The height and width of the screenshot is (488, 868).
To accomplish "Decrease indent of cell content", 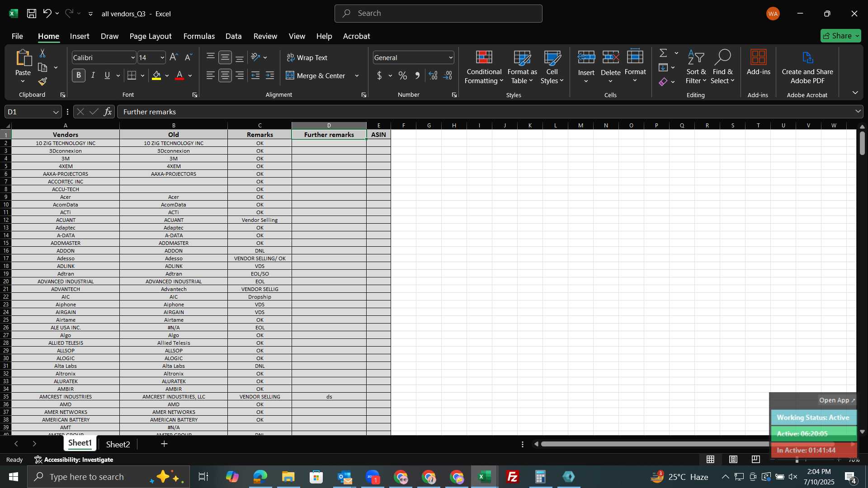I will (x=255, y=75).
